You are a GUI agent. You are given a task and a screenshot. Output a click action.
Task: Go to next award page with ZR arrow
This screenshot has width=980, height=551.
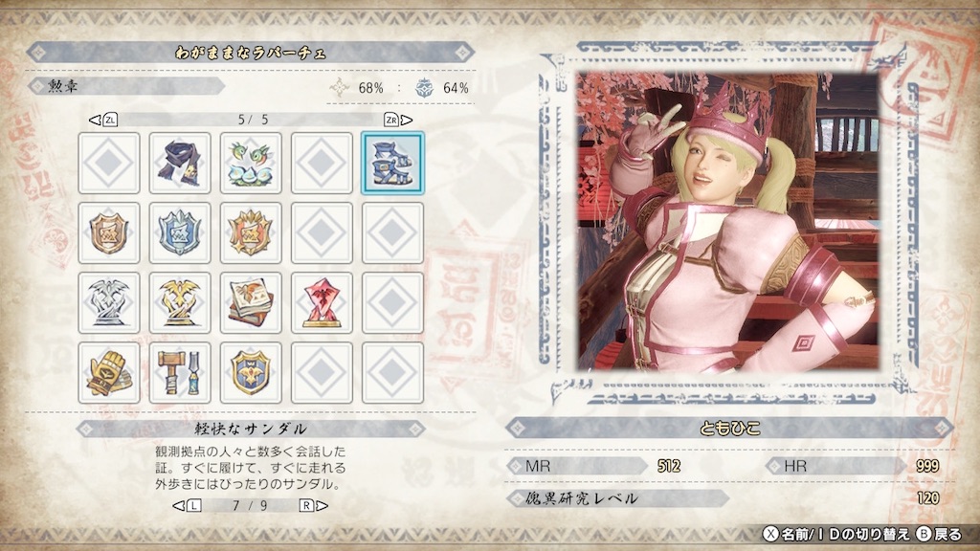[398, 120]
